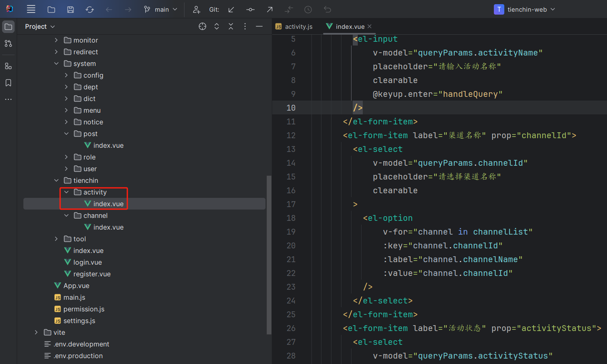The image size is (607, 364).
Task: Open the permission.js file
Action: 79,309
